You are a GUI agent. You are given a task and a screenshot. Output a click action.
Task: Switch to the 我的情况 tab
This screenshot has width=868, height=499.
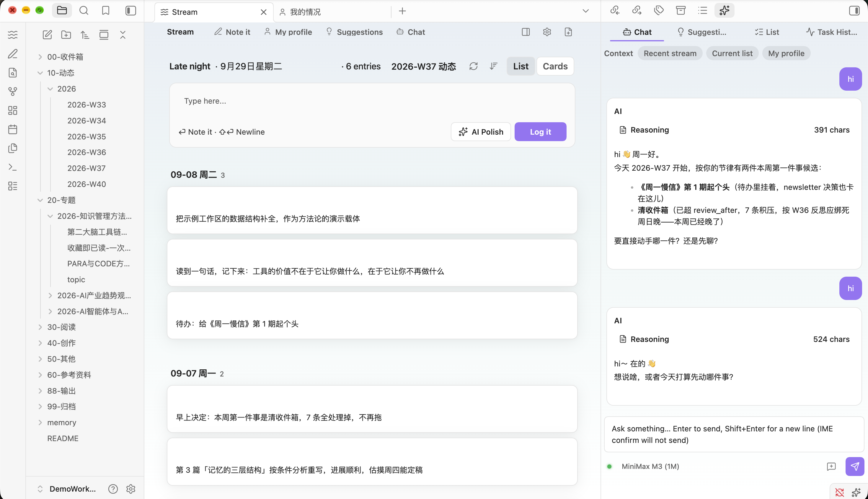coord(333,12)
